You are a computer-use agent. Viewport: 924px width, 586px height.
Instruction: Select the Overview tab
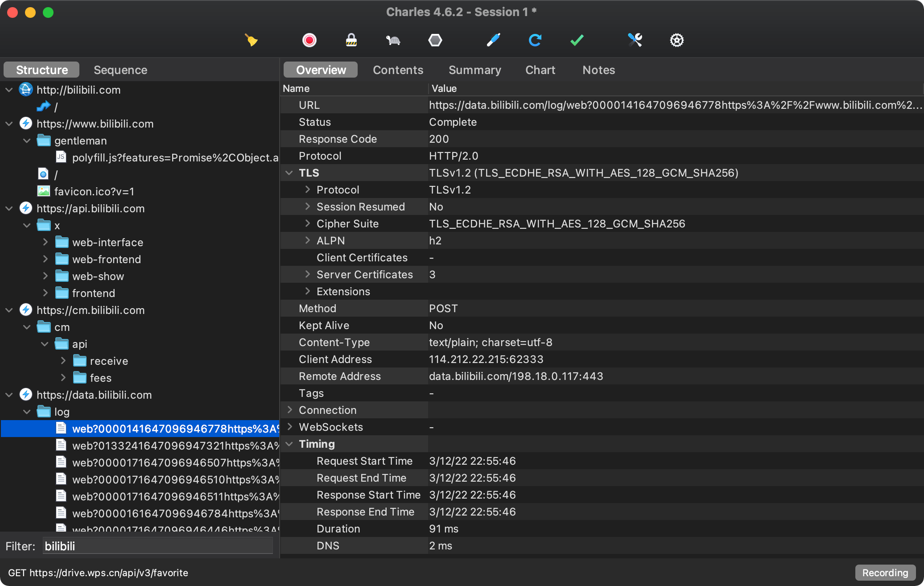click(x=321, y=70)
